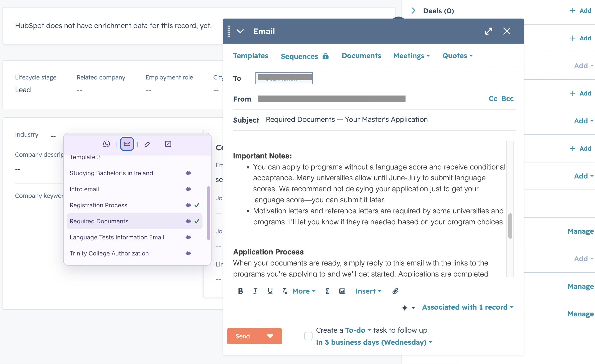
Task: Click cloud icon on Language Tests Information Email
Action: click(x=188, y=237)
